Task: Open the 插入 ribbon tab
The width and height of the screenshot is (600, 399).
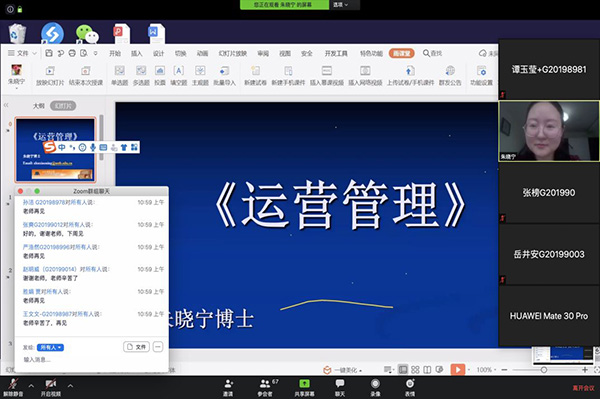Action: 137,54
